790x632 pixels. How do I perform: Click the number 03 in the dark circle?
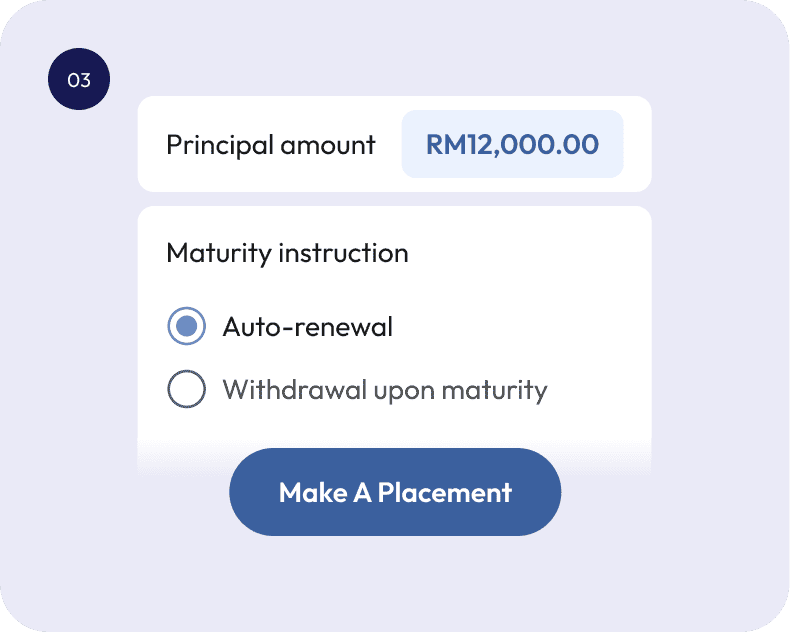coord(79,80)
